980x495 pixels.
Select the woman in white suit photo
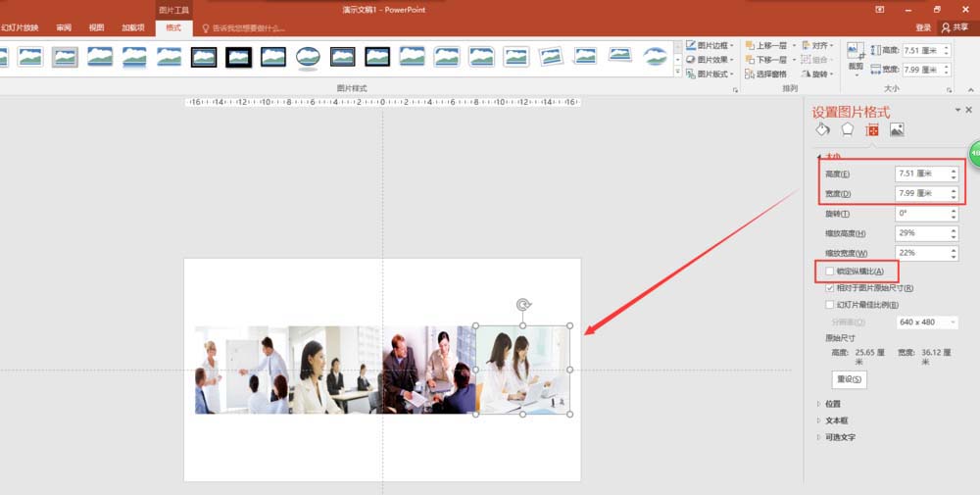(x=335, y=370)
